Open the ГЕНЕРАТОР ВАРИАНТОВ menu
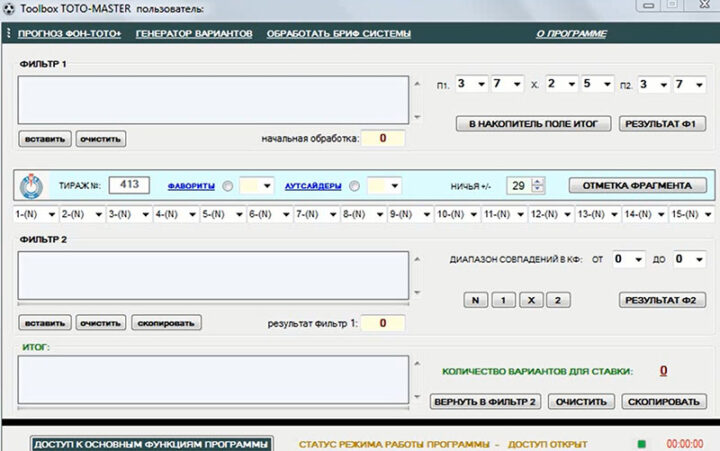Screen dimensions: 720x451 point(193,34)
